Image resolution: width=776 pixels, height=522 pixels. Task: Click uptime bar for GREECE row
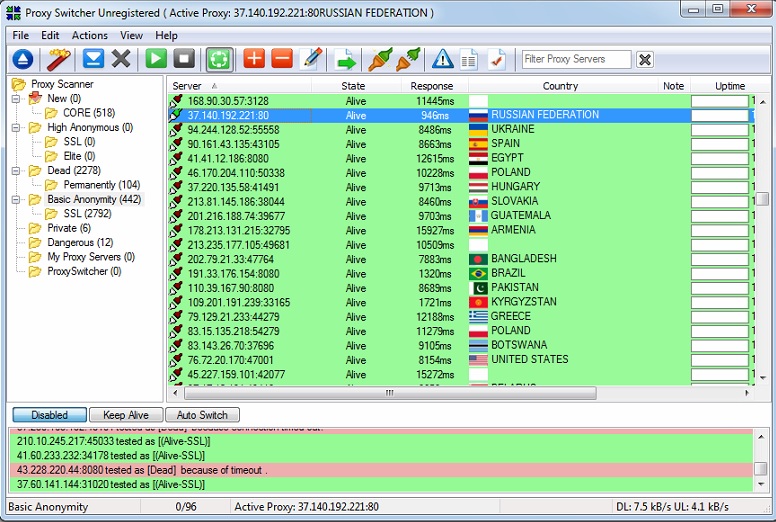(720, 317)
